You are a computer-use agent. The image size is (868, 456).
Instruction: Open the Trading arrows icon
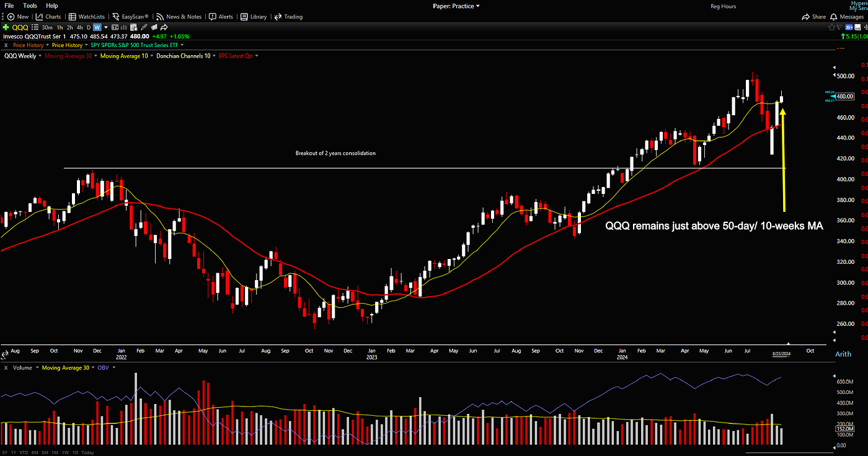[278, 17]
